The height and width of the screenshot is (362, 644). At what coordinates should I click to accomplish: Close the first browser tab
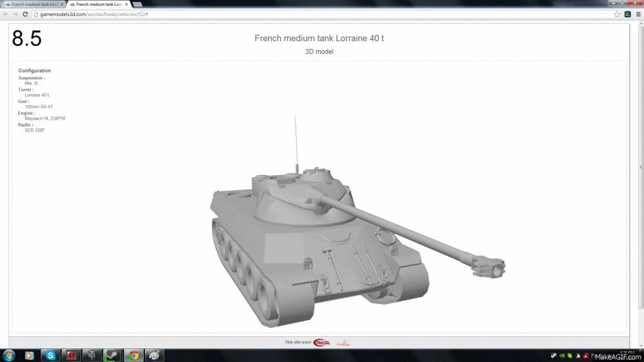point(62,4)
